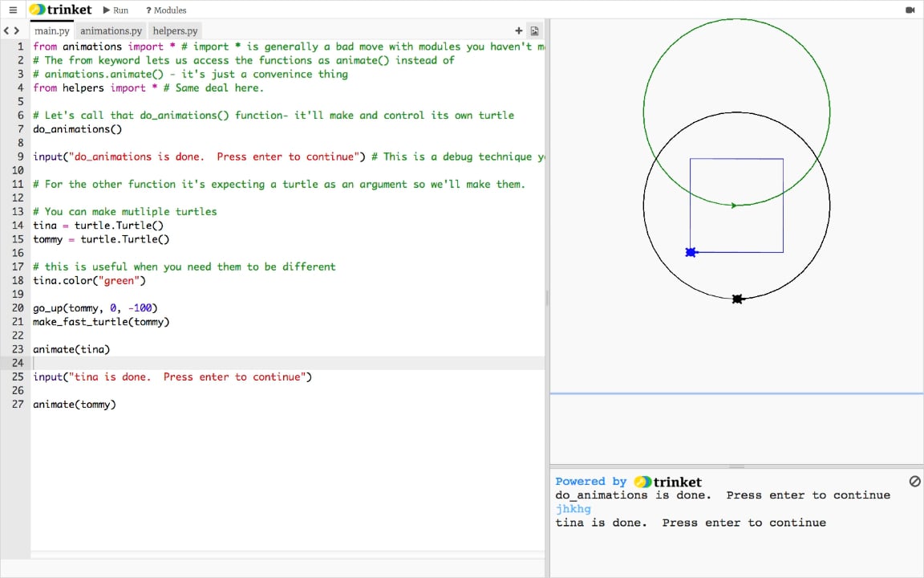Click the blue turtle on canvas
Viewport: 924px width, 578px height.
pyautogui.click(x=691, y=253)
